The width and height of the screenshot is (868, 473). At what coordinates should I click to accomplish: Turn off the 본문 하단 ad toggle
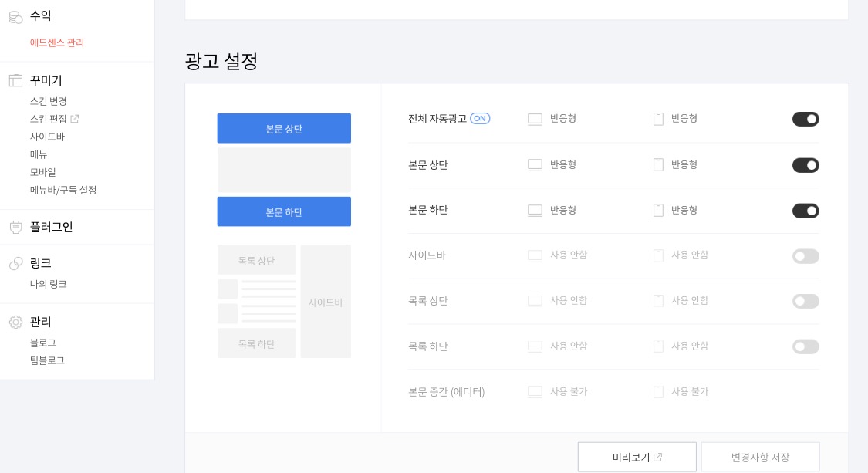[x=806, y=211]
